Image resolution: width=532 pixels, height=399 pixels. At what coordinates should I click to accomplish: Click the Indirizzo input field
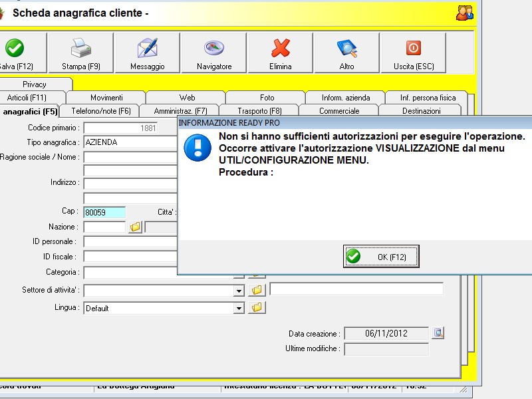click(130, 184)
